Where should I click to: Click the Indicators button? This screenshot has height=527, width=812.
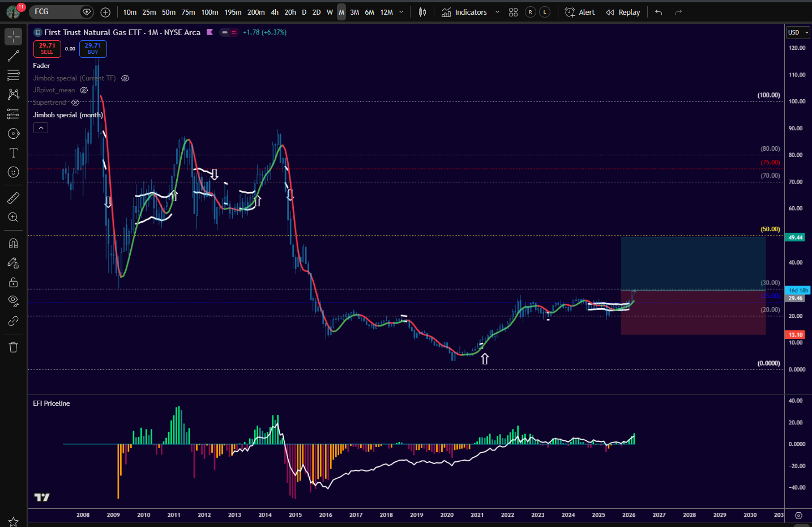pyautogui.click(x=464, y=12)
